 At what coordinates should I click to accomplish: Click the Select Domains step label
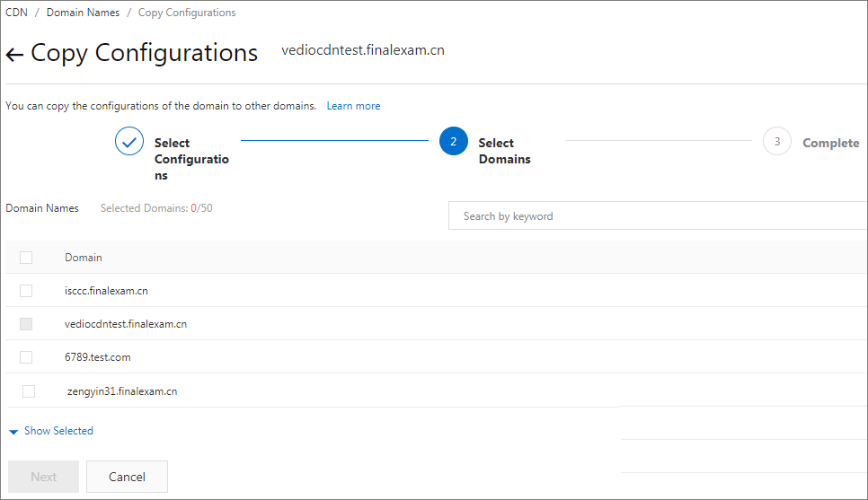[504, 151]
